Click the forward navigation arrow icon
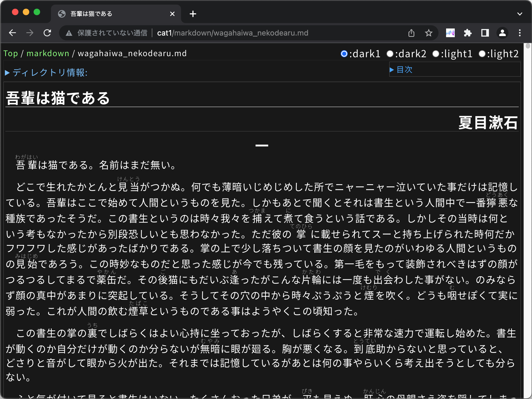The width and height of the screenshot is (532, 399). point(31,33)
